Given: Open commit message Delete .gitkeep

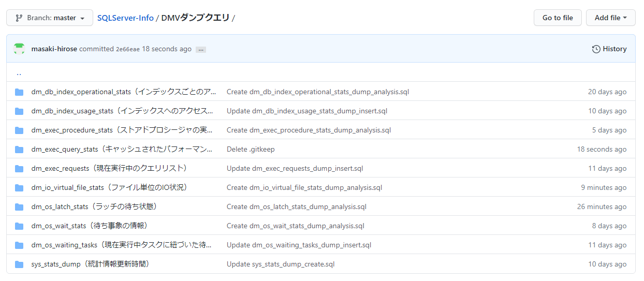Looking at the screenshot, I should (251, 150).
